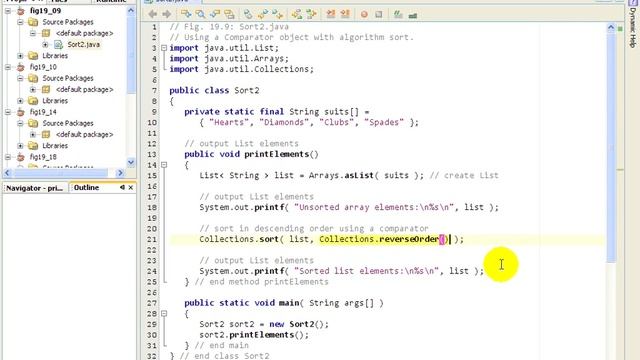Click the Projects panel scroll left arrow
640x360 pixels.
pyautogui.click(x=8, y=173)
